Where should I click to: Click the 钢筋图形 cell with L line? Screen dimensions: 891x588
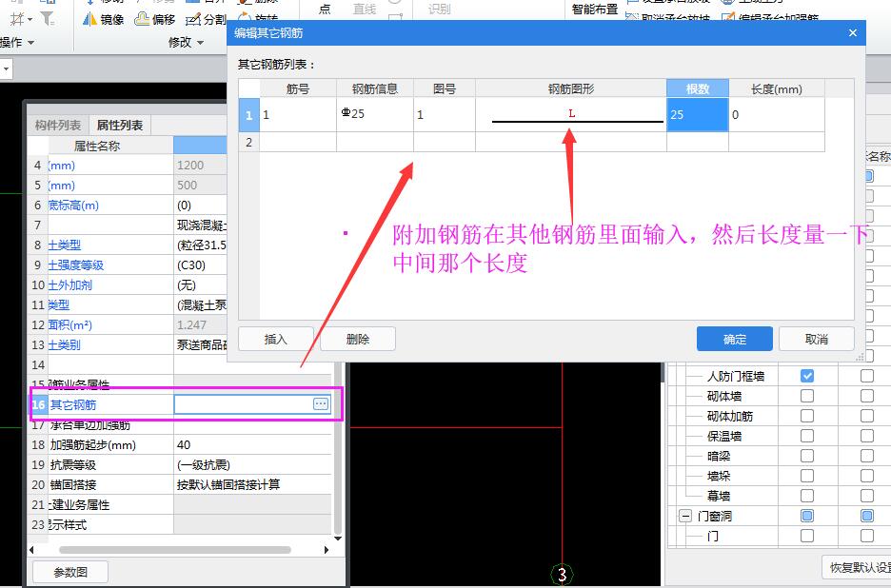pyautogui.click(x=570, y=115)
